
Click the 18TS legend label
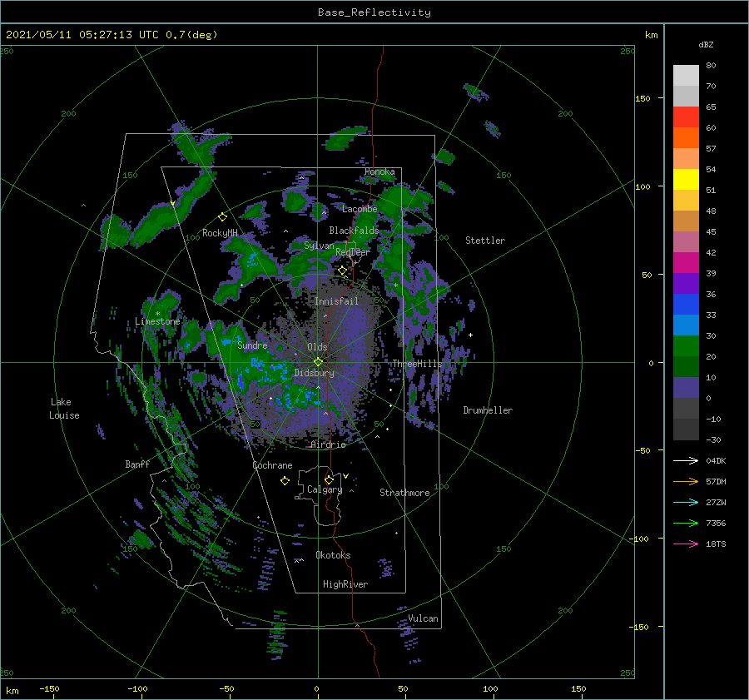click(x=716, y=544)
